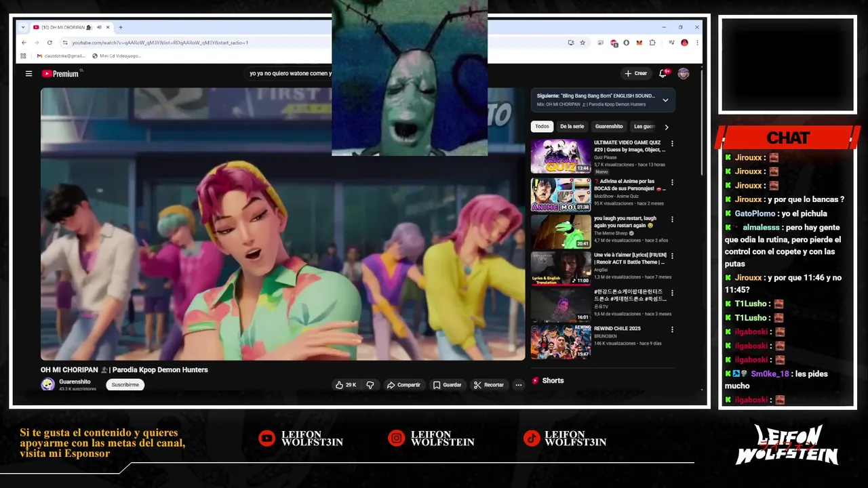Show more filter chips with right arrow
868x488 pixels.
(x=667, y=127)
